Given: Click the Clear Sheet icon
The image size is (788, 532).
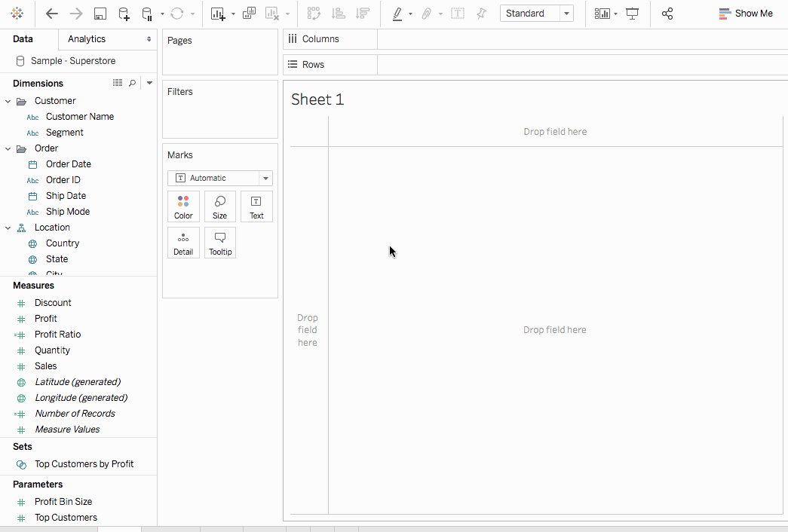Looking at the screenshot, I should (x=272, y=14).
